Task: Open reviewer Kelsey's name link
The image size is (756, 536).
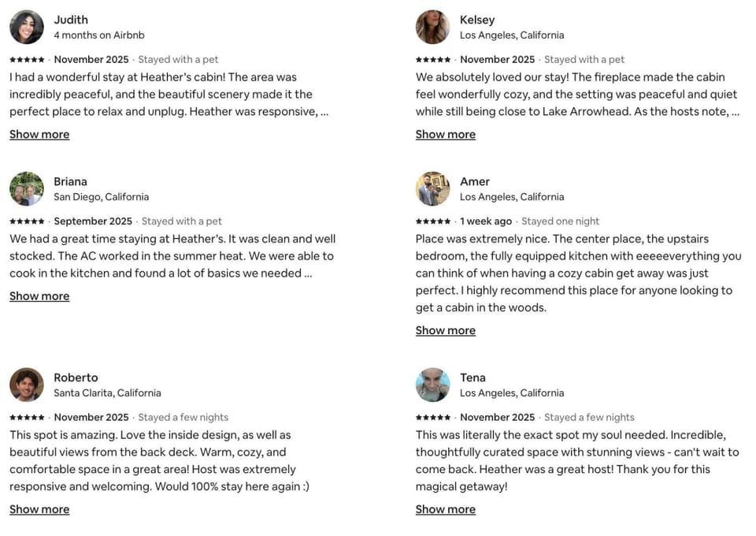Action: click(x=477, y=20)
